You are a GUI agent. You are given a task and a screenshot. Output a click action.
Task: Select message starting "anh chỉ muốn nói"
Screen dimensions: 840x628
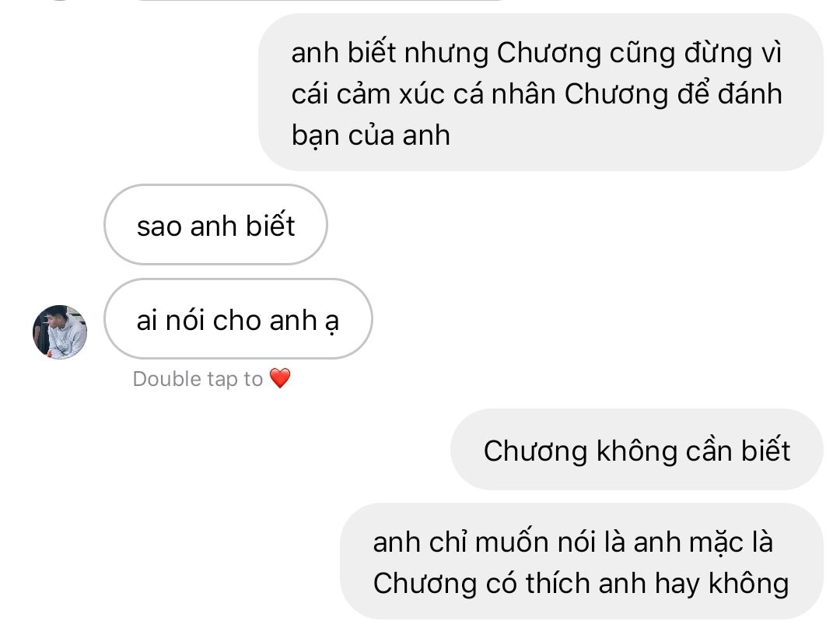point(582,561)
